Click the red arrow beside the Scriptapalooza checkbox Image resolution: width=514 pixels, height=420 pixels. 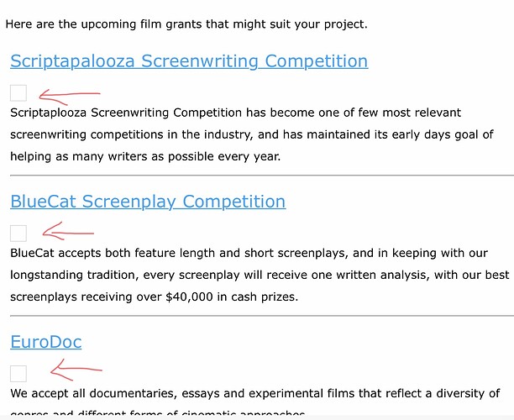70,97
